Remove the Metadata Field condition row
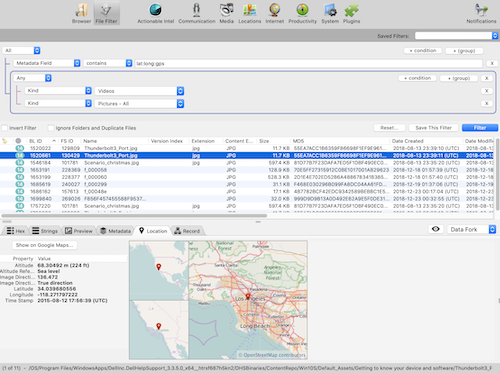Viewport: 500px width, 373px height. (x=492, y=63)
